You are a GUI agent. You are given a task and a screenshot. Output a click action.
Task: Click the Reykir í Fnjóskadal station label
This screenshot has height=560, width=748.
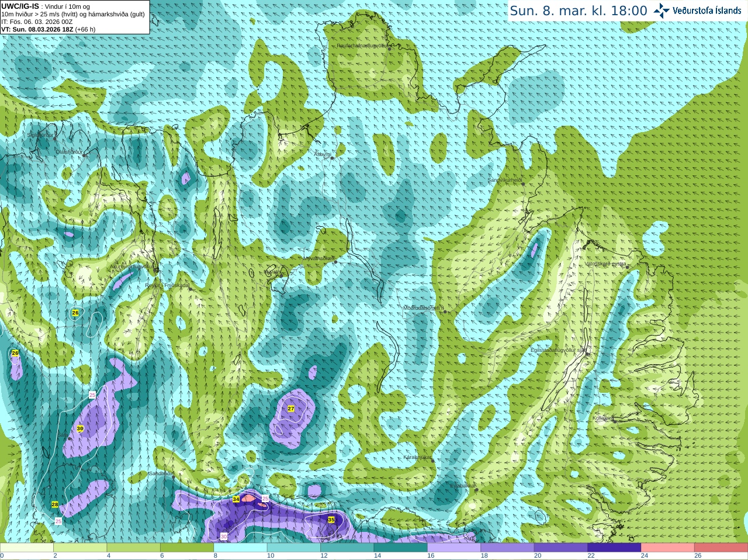pyautogui.click(x=167, y=285)
